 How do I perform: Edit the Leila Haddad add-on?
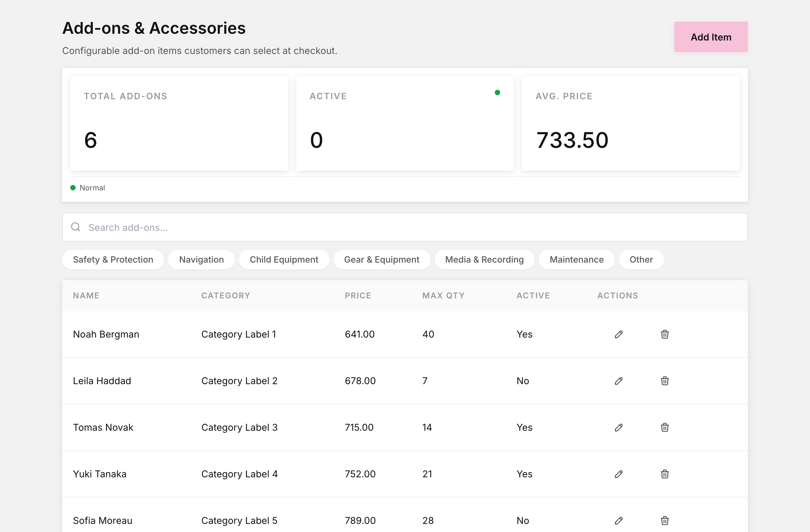point(619,381)
